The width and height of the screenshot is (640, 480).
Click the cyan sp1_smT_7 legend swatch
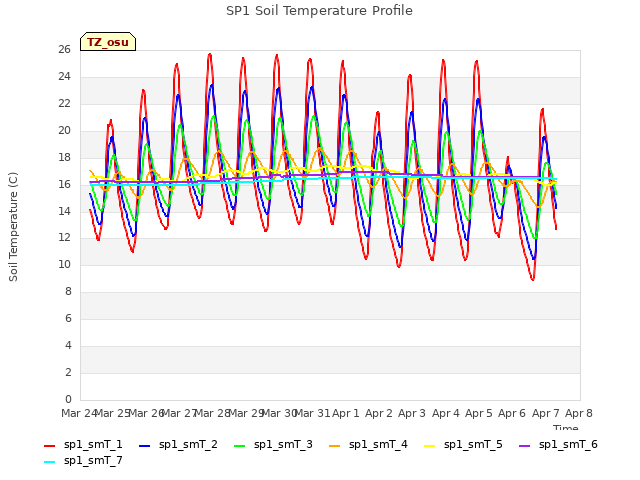[x=49, y=462]
